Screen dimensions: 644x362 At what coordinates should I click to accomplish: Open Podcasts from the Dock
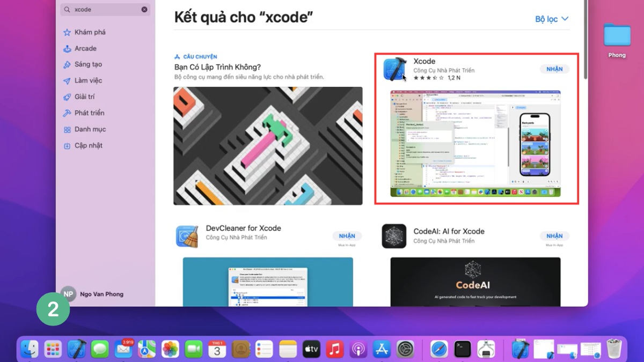pyautogui.click(x=358, y=349)
